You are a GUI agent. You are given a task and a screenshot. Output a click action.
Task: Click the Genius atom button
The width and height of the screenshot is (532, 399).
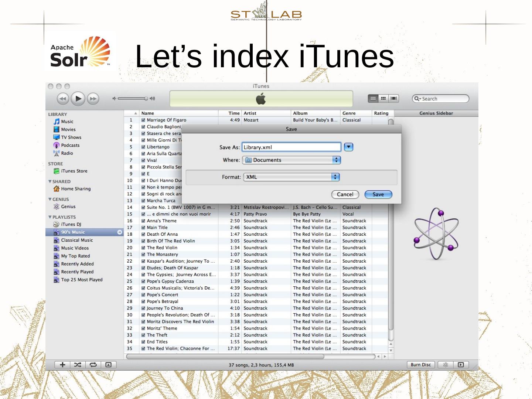tap(446, 365)
